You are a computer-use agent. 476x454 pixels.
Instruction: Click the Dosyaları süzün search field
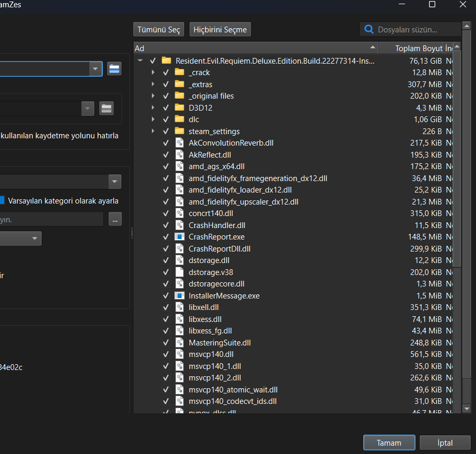415,30
